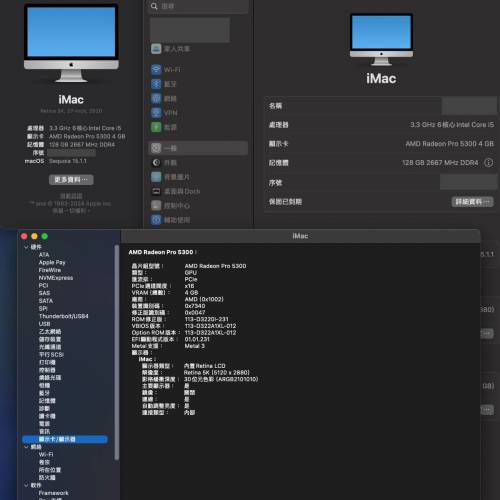The width and height of the screenshot is (500, 500).
Task: Select highlighted 顯示卡/顯示器 Graphics row
Action: 65,439
